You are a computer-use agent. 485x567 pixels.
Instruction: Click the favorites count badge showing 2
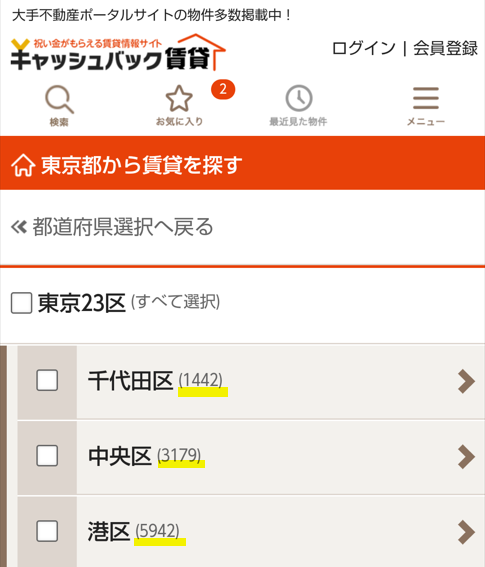click(223, 89)
